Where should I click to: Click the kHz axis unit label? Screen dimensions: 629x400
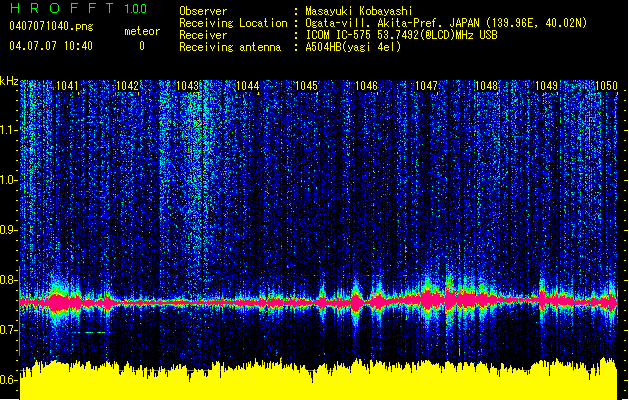9,81
